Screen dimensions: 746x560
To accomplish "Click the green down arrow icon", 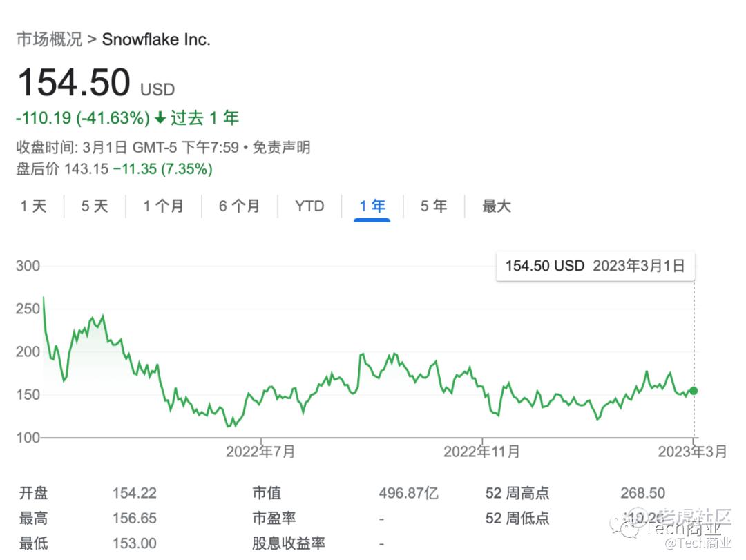I will (x=160, y=118).
